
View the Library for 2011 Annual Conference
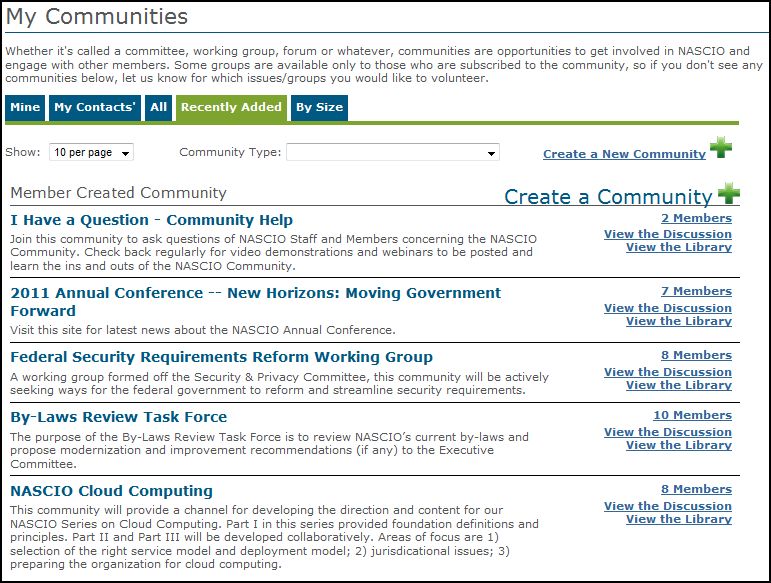click(679, 321)
